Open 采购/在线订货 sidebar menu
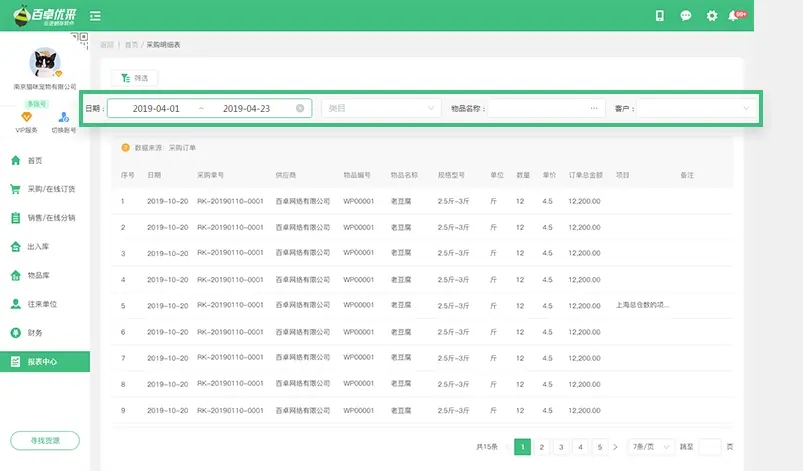This screenshot has height=471, width=803. pyautogui.click(x=45, y=189)
